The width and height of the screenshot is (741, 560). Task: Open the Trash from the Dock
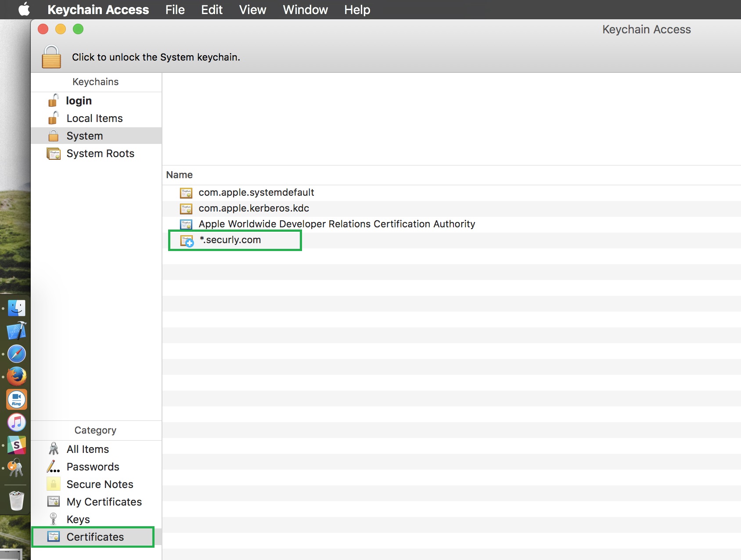[17, 501]
